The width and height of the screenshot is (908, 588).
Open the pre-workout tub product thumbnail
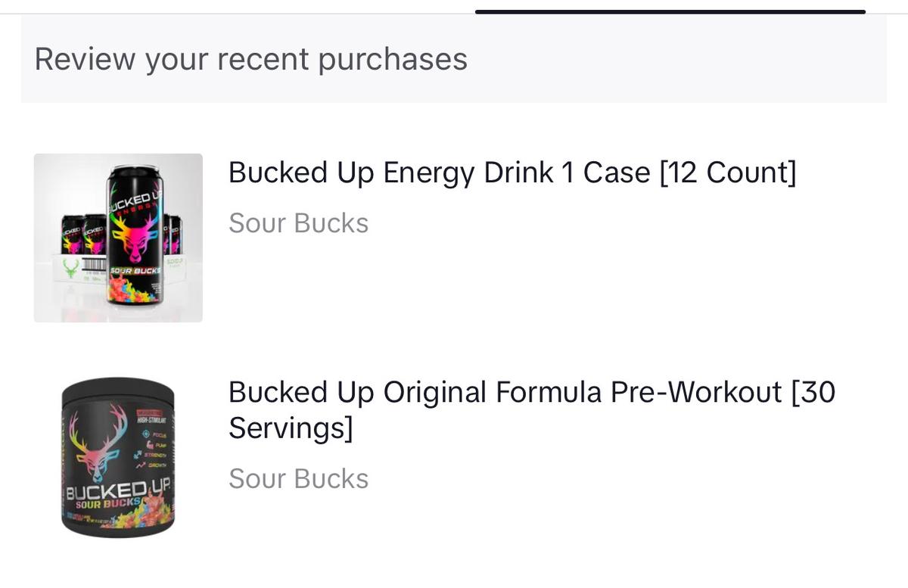point(118,457)
